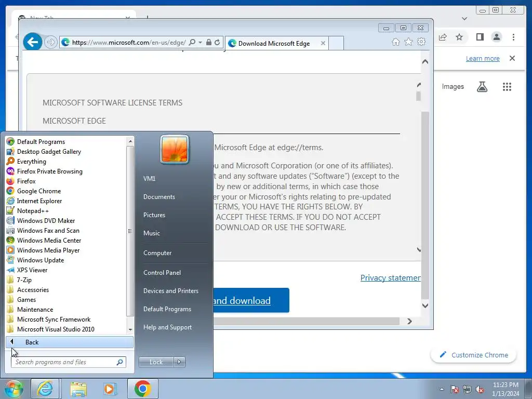Open Computer from the Start menu
The height and width of the screenshot is (399, 532).
coord(157,253)
